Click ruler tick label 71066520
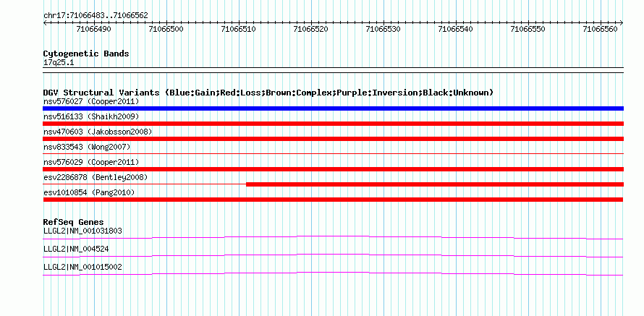This screenshot has width=644, height=316. tap(311, 29)
